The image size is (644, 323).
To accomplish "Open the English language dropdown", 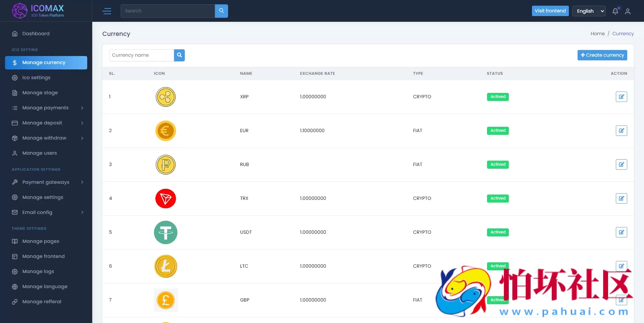I will pos(589,11).
